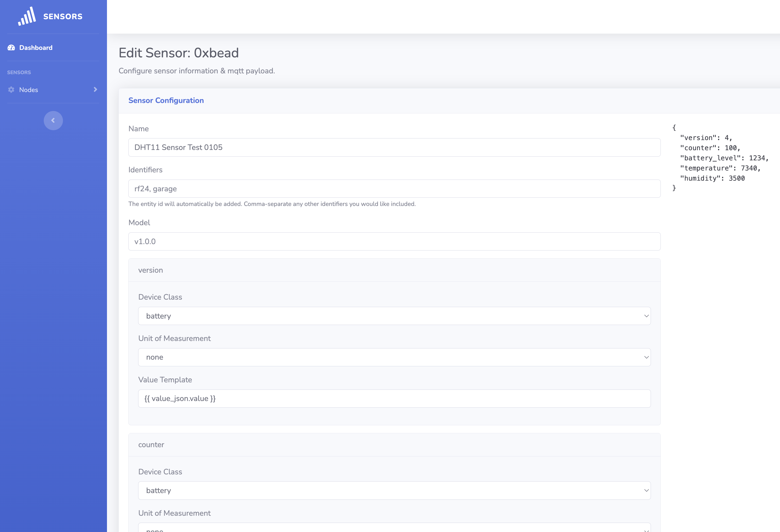Click the Nodes gear icon
This screenshot has height=532, width=780.
coord(11,90)
